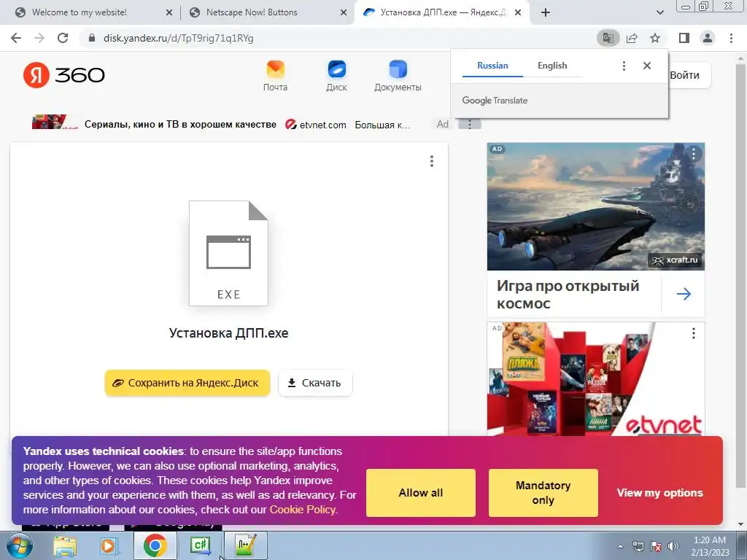Expand the tab search chevron
This screenshot has width=747, height=560.
coord(659,13)
